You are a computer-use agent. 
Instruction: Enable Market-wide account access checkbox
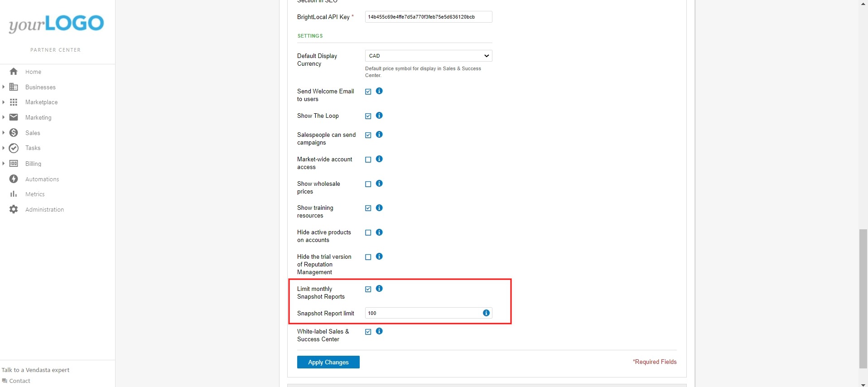point(368,160)
